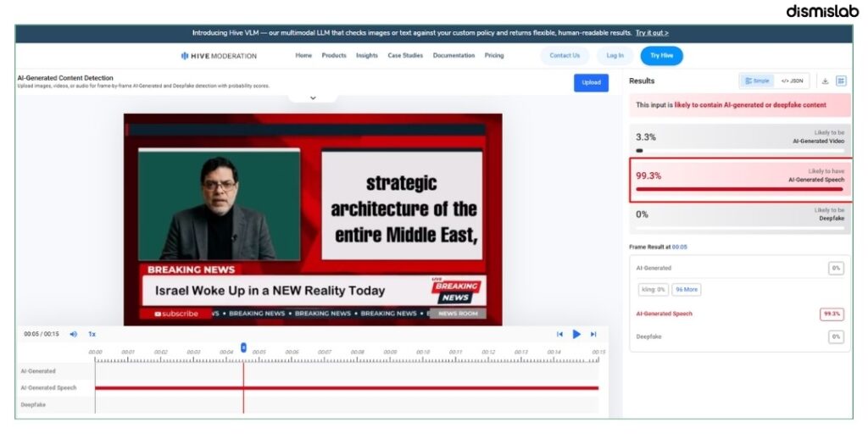Click the Deepfake timeline row label
Image resolution: width=868 pixels, height=445 pixels.
(x=33, y=405)
